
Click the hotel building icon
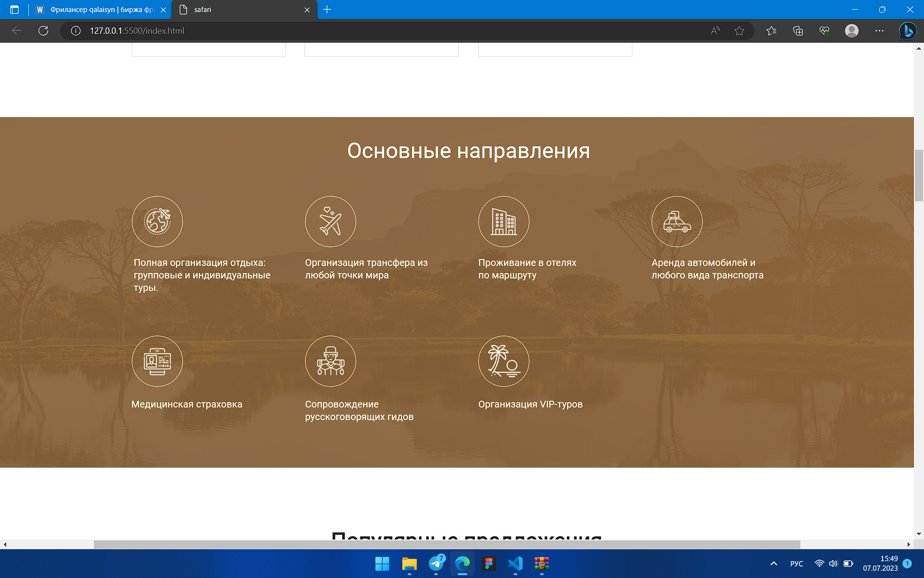504,222
